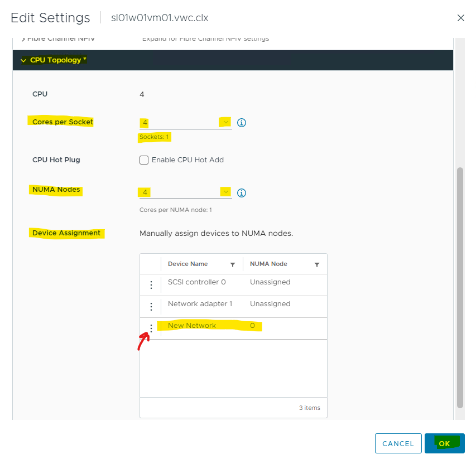Collapse the CPU Topology section
Image resolution: width=476 pixels, height=464 pixels.
click(23, 60)
